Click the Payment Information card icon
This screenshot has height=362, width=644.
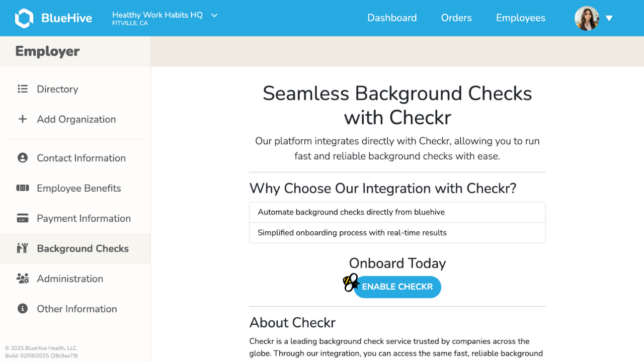(23, 218)
